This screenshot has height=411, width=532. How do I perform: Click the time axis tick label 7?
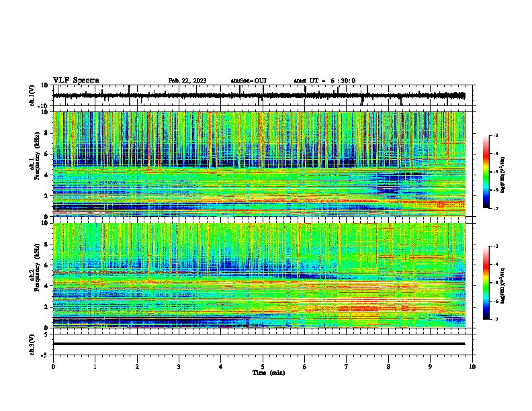point(347,367)
